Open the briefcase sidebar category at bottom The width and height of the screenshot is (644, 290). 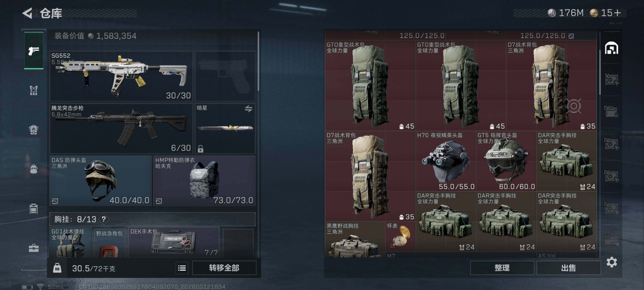pos(34,248)
